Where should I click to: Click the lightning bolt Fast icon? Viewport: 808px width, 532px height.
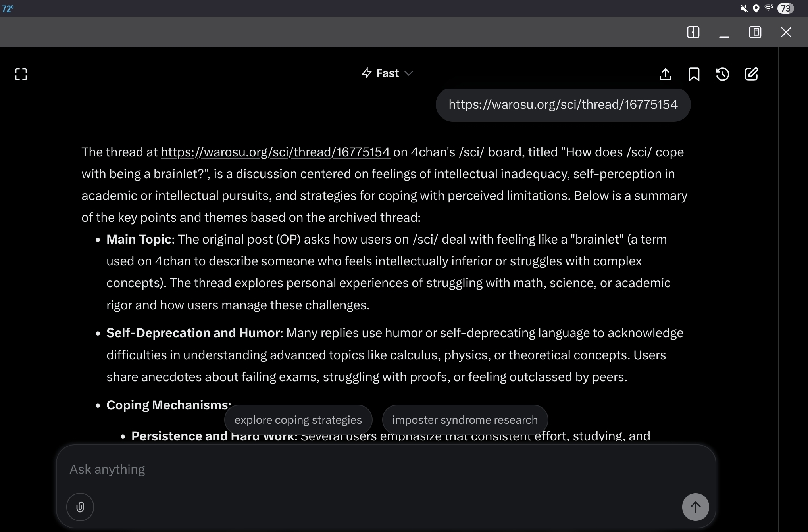pos(366,73)
